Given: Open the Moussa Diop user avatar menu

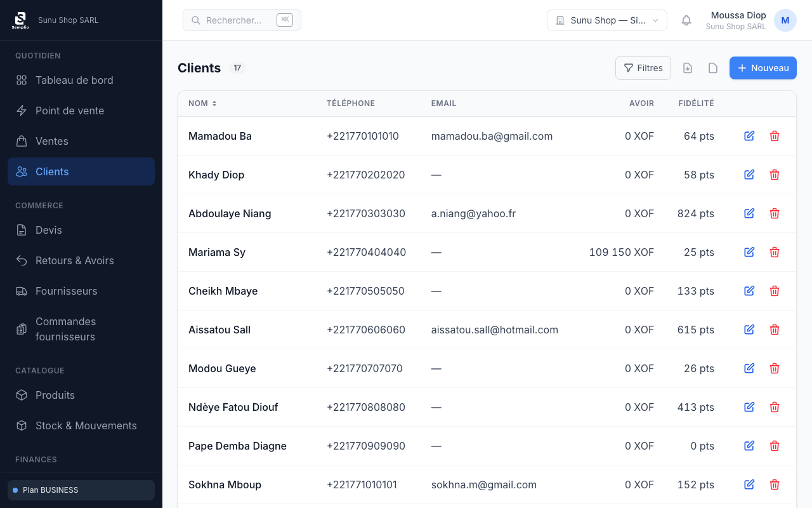Looking at the screenshot, I should pyautogui.click(x=785, y=20).
